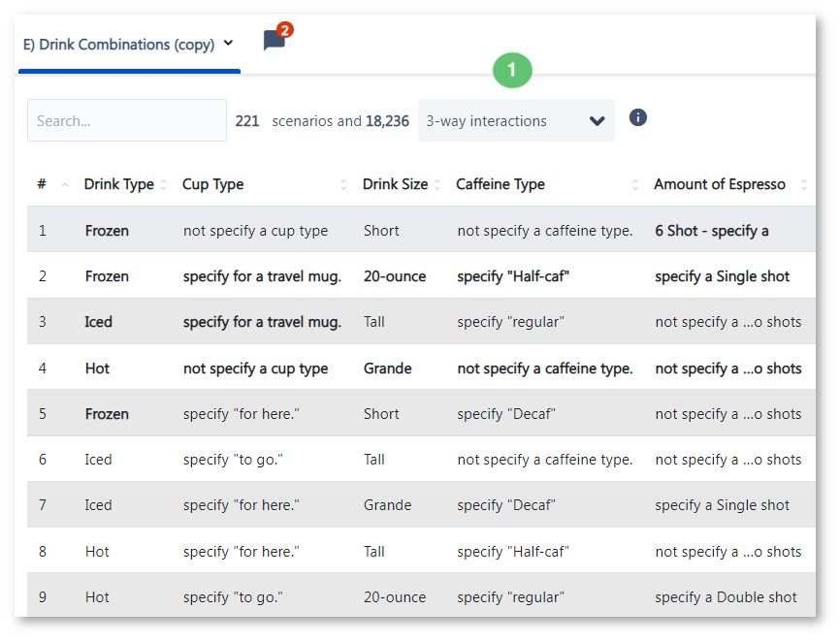Click the Drink Type column header
Viewport: 840px width, 641px height.
click(119, 185)
